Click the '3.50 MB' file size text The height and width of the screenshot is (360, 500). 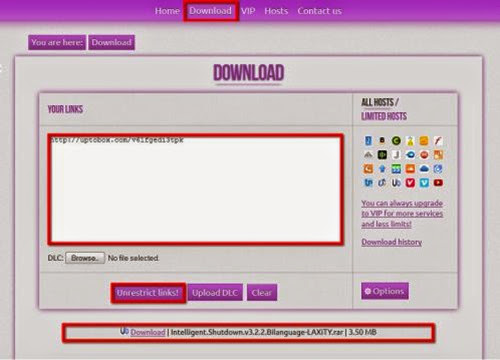click(362, 332)
